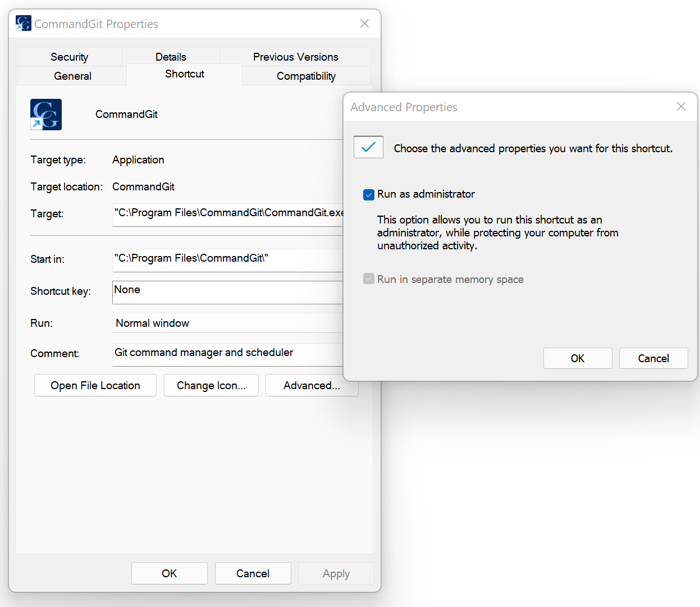Switch to the Security tab
The image size is (700, 607).
click(x=70, y=57)
